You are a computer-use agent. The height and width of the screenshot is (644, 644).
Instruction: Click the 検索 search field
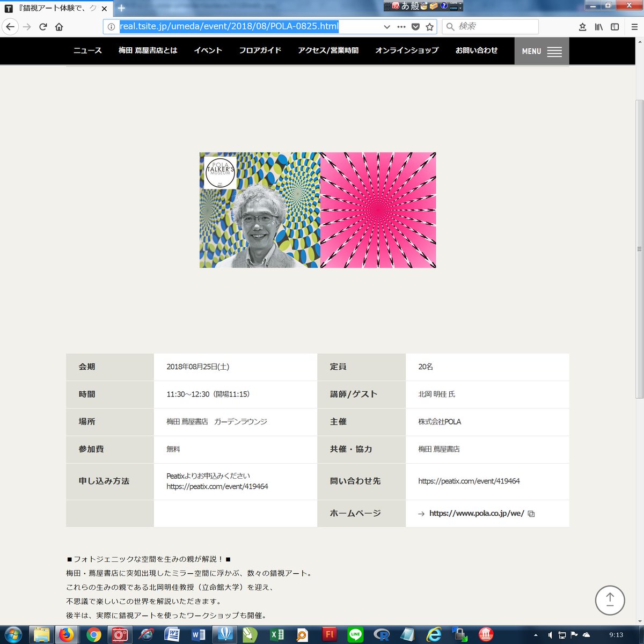(490, 26)
